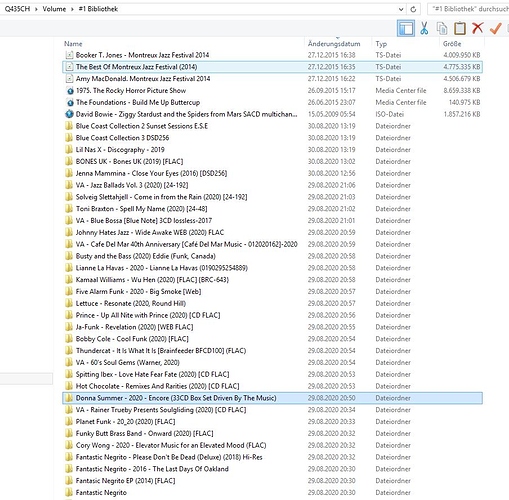This screenshot has width=509, height=500.
Task: Select 'VA - Rainer Trueby Presents Soulgliding'
Action: pos(161,410)
